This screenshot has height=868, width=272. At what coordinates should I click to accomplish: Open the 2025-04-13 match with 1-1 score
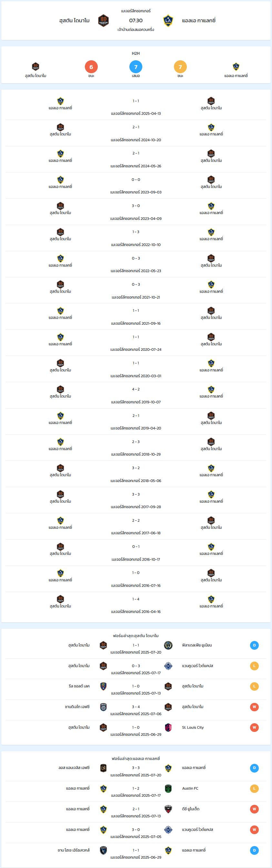tap(136, 107)
